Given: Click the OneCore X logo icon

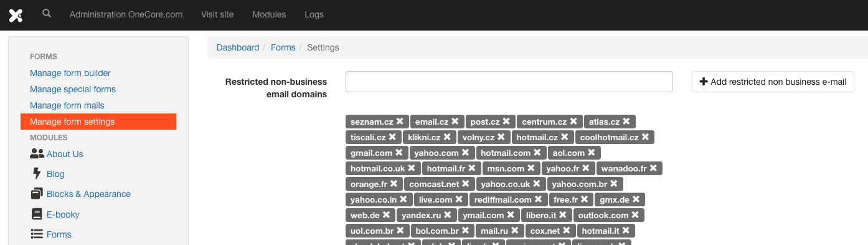Looking at the screenshot, I should [16, 15].
